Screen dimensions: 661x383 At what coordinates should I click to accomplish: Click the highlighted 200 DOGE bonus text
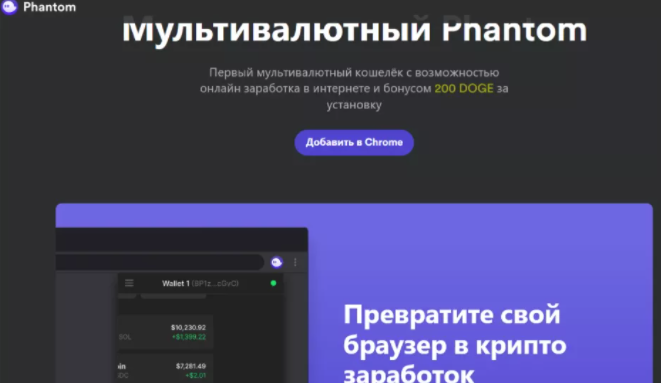click(464, 88)
